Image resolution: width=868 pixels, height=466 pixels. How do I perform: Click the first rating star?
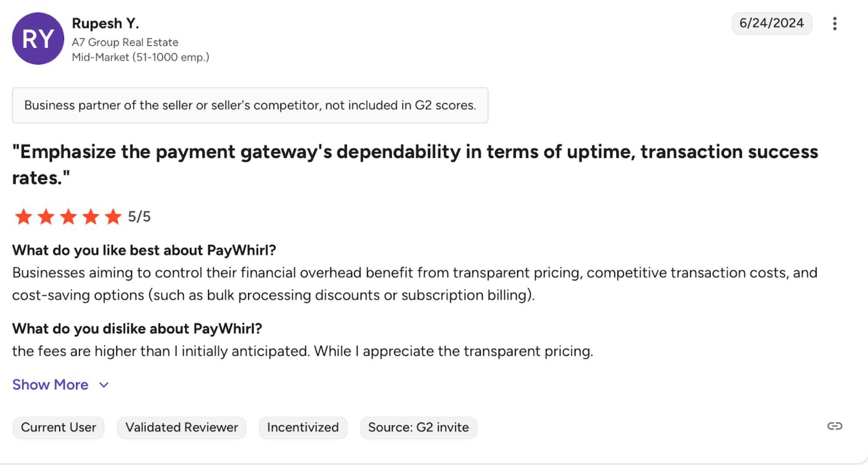click(x=24, y=216)
